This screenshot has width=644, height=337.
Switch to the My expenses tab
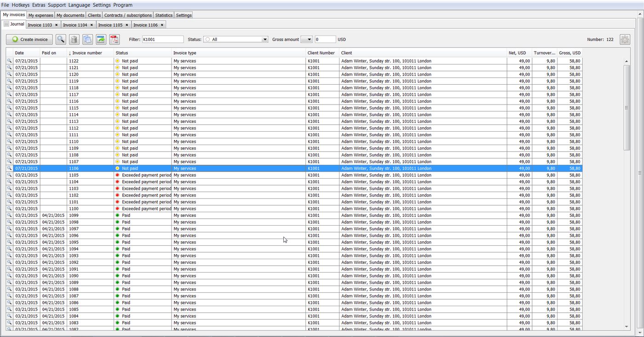pyautogui.click(x=41, y=15)
